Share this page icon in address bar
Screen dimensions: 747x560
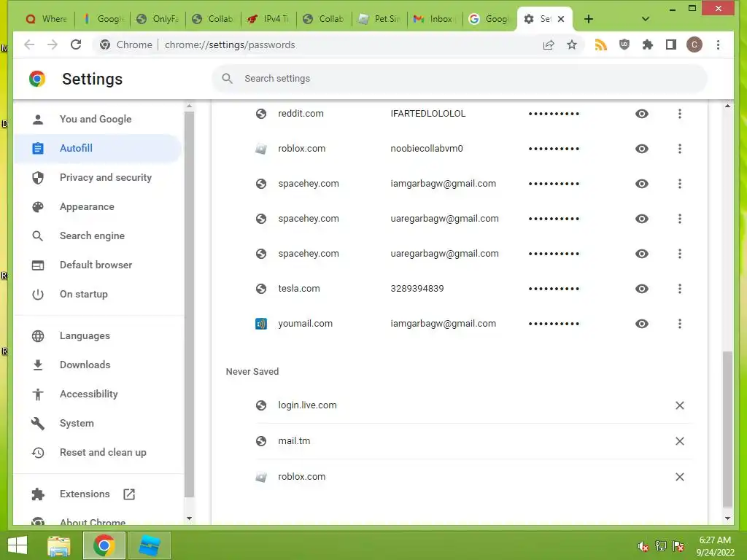tap(549, 44)
